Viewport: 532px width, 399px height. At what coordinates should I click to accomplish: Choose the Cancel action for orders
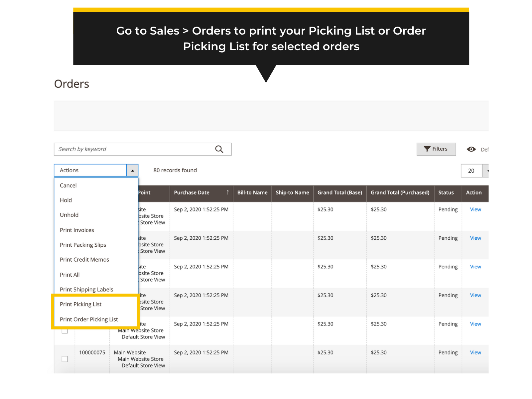tap(68, 185)
